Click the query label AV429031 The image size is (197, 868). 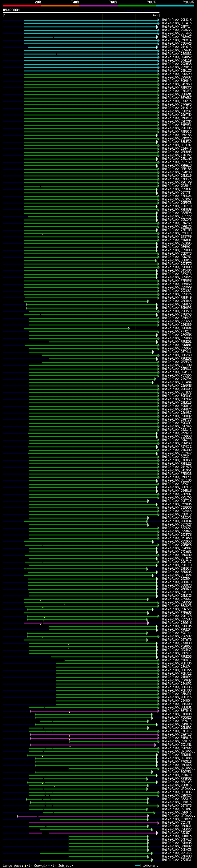click(11, 10)
